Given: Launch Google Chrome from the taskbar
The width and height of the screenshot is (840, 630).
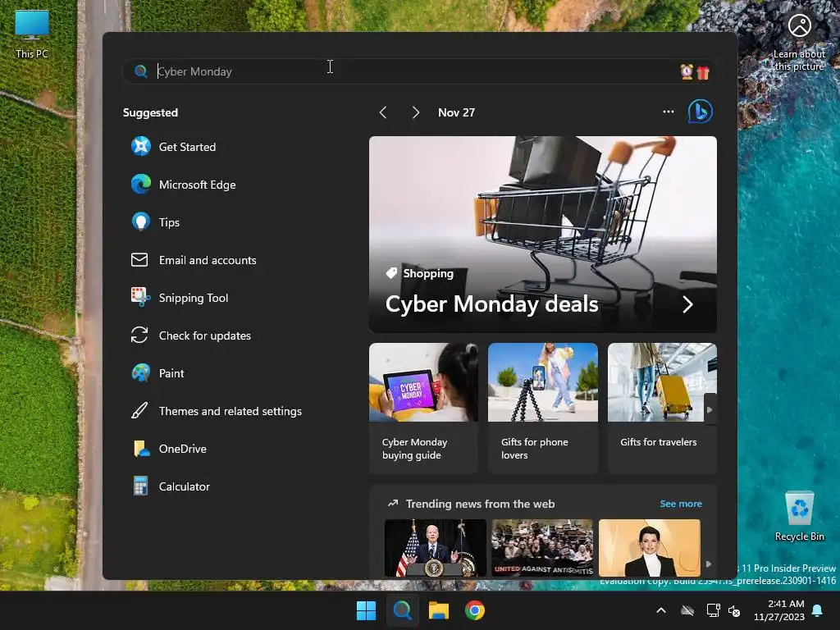Looking at the screenshot, I should (475, 610).
